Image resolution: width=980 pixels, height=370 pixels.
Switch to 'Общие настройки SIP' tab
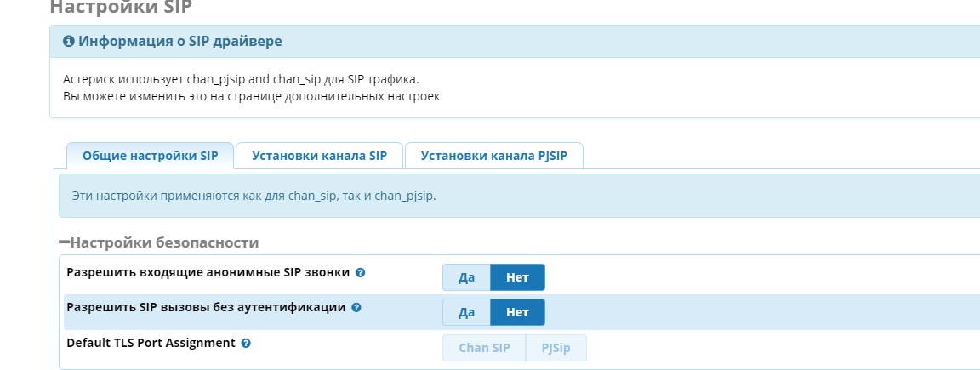150,156
